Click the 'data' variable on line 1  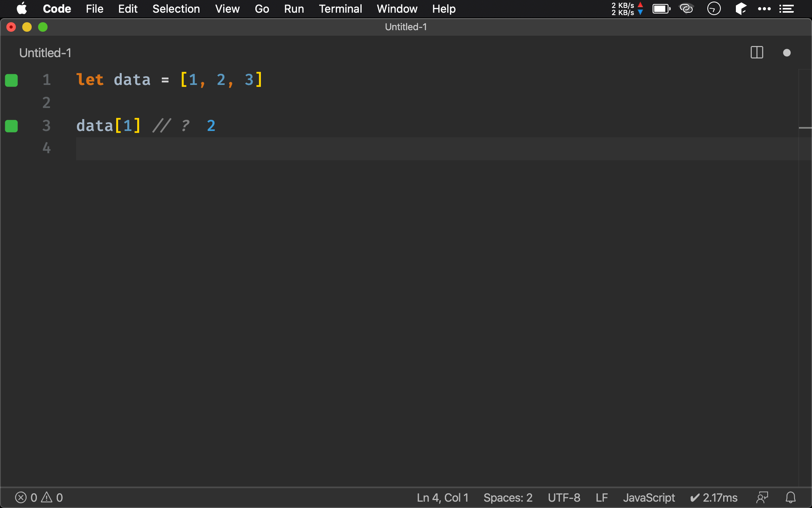132,80
